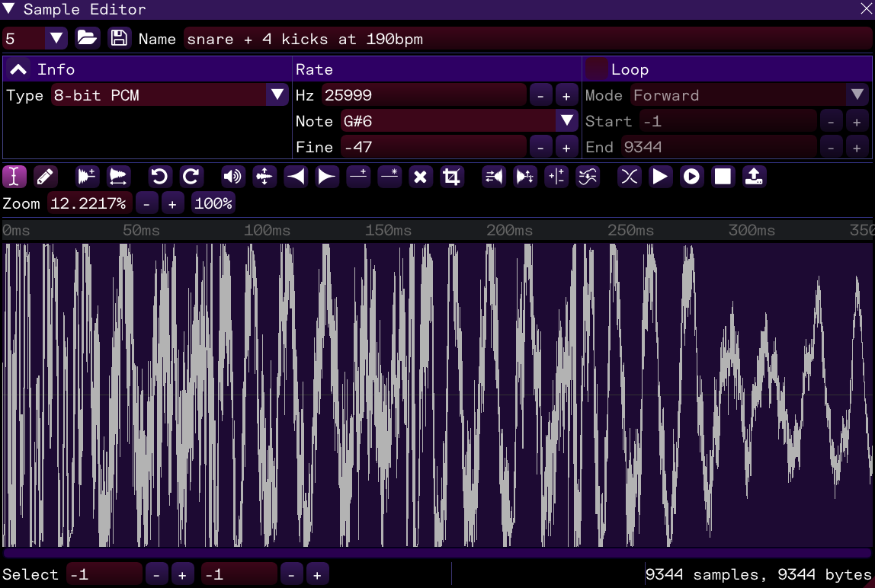Activate the Select edit mode cursor tool
Image resolution: width=875 pixels, height=588 pixels.
14,177
